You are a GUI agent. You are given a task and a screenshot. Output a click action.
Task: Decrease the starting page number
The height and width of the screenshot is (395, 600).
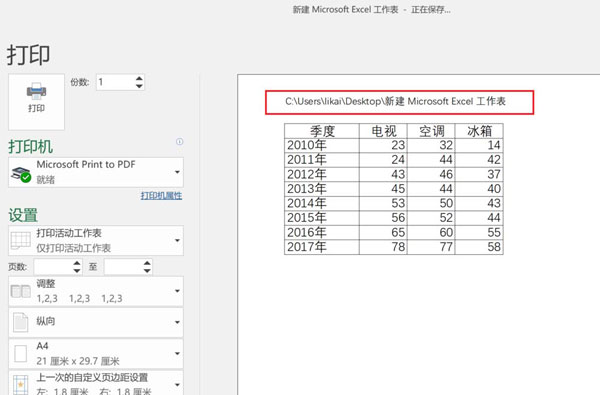pyautogui.click(x=77, y=271)
